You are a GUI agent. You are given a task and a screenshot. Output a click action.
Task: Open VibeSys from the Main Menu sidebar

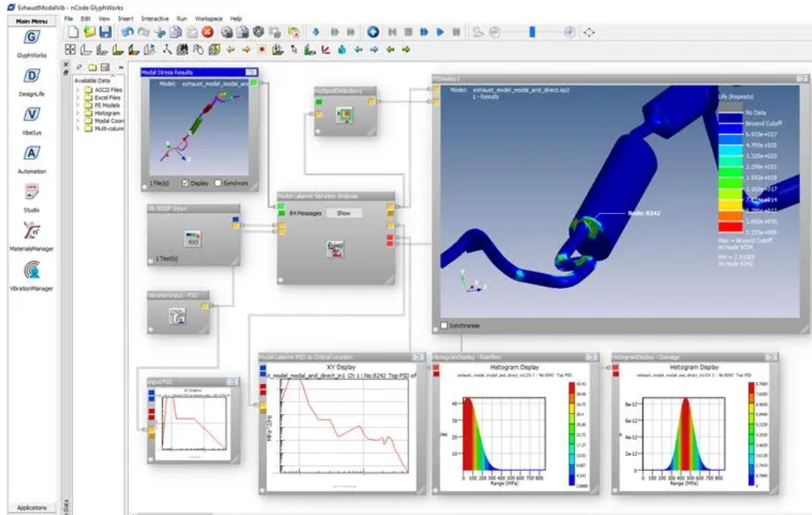[x=32, y=115]
